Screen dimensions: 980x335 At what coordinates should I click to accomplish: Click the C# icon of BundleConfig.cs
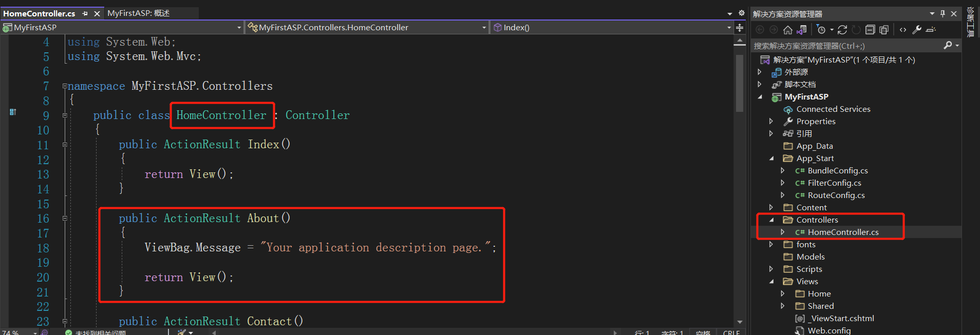point(800,171)
